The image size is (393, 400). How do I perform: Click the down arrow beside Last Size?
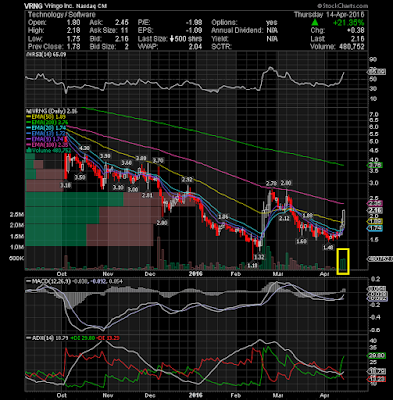click(172, 39)
